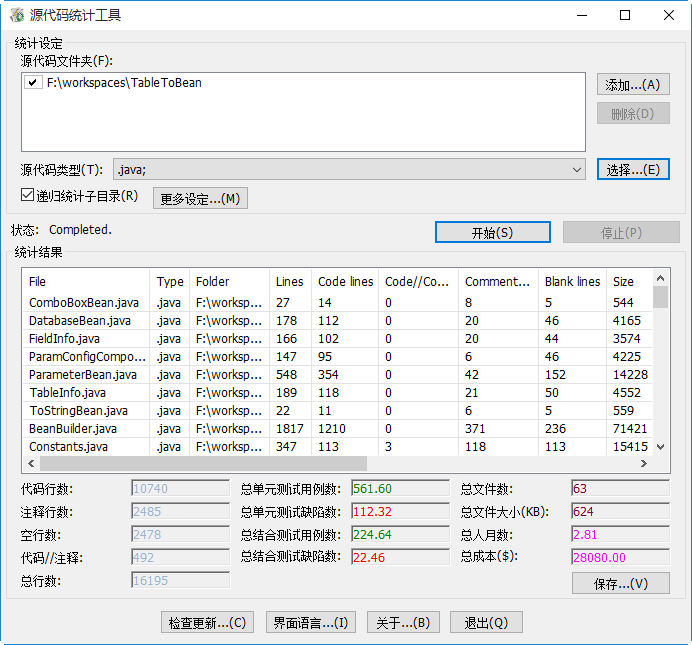
Task: Click the F:\workspaces\TableToBean folder path
Action: 124,82
